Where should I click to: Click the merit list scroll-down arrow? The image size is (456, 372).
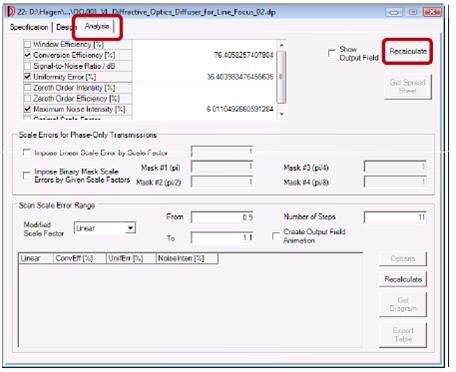pyautogui.click(x=282, y=114)
